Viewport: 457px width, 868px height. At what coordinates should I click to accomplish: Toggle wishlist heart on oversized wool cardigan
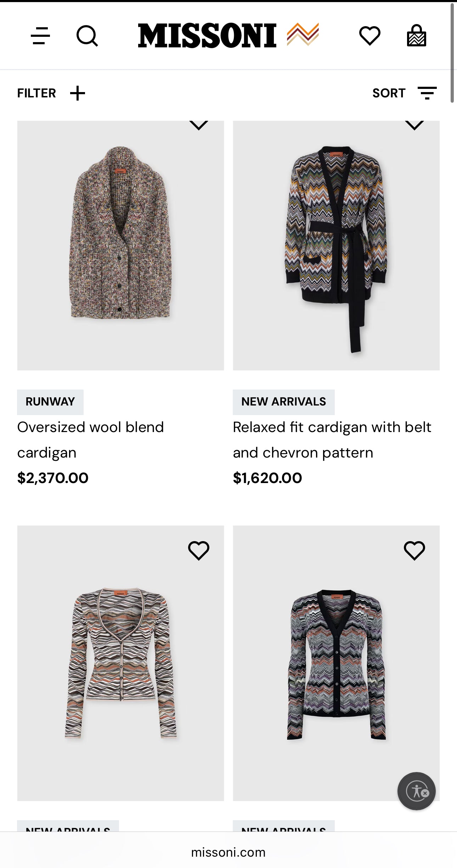pyautogui.click(x=199, y=125)
